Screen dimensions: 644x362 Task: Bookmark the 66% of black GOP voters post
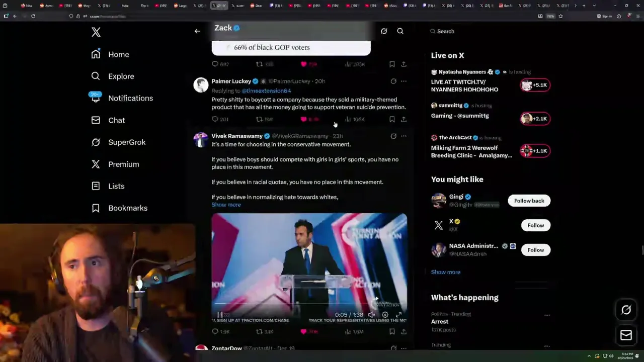point(392,64)
